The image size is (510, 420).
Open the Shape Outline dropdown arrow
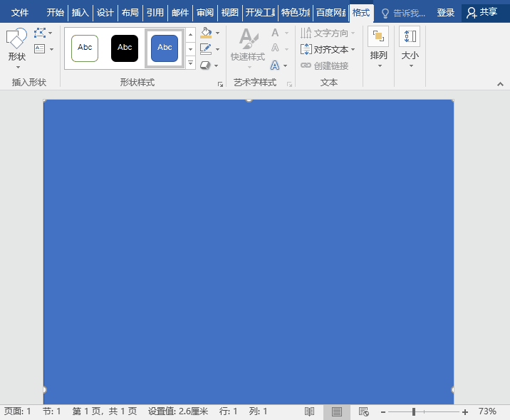(217, 49)
